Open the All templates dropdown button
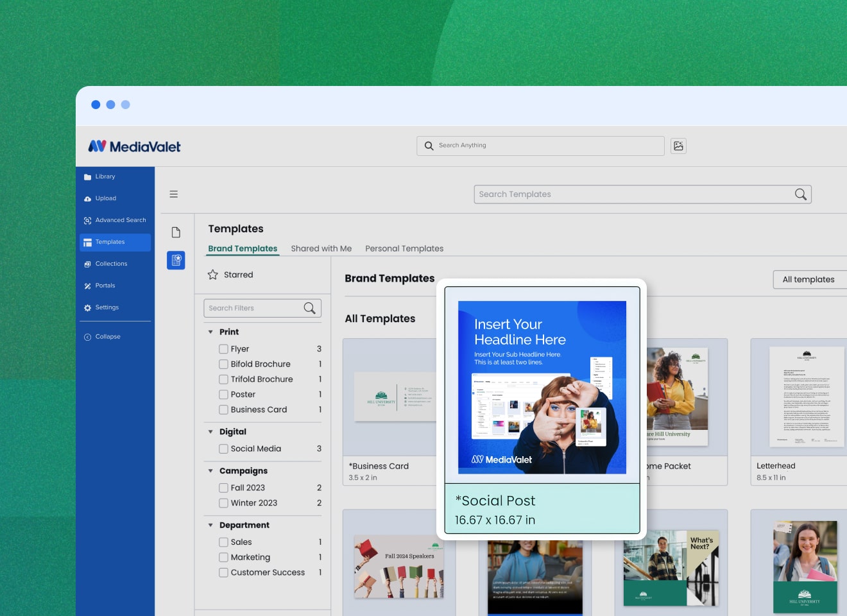 [x=809, y=279]
